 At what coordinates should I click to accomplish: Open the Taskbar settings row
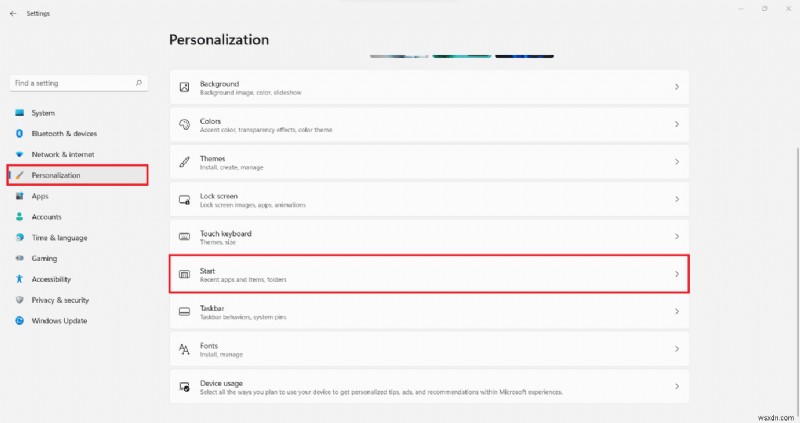click(x=429, y=311)
